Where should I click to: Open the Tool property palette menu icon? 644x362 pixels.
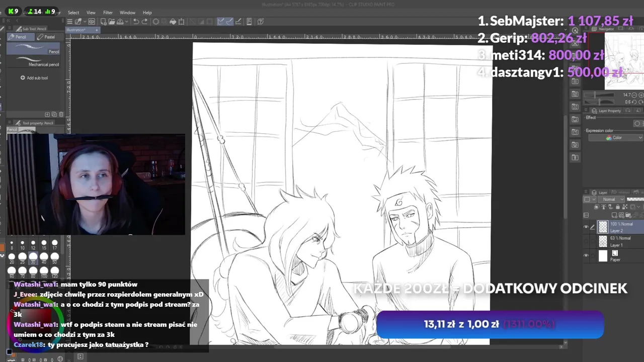[10, 122]
